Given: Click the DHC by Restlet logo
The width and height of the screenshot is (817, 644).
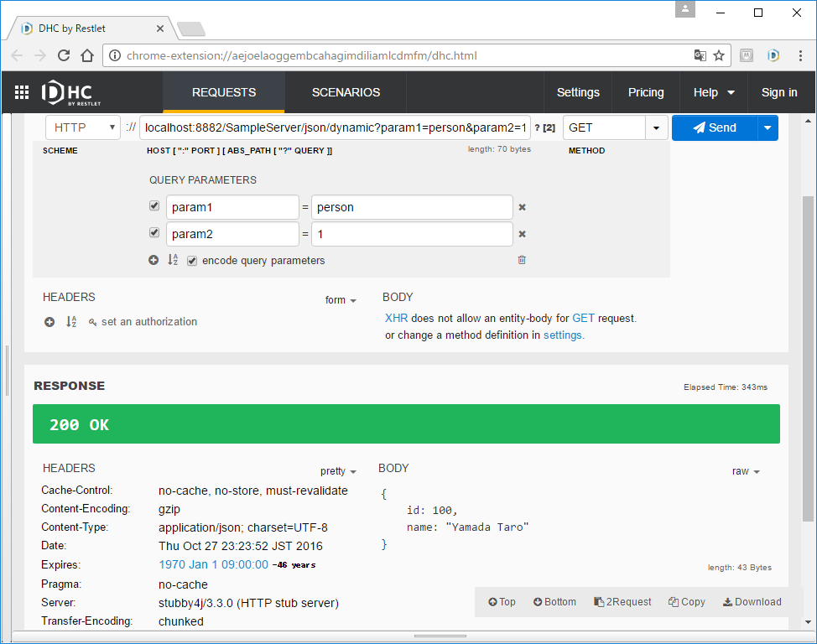Looking at the screenshot, I should pyautogui.click(x=70, y=93).
